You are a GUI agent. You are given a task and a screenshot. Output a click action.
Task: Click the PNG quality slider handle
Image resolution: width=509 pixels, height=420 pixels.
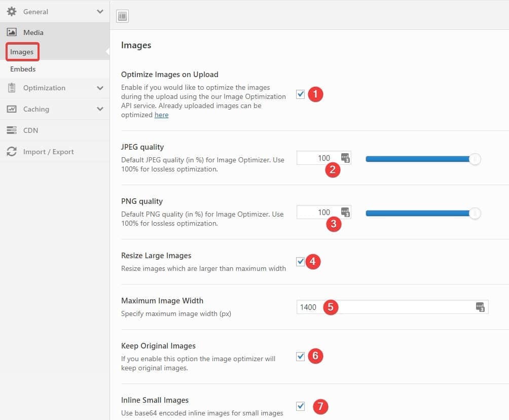475,213
